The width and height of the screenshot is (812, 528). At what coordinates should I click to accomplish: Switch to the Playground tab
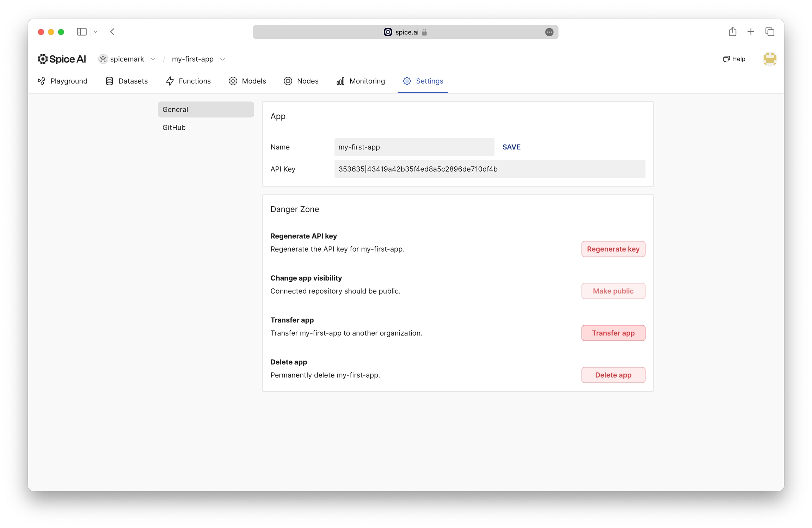(62, 81)
